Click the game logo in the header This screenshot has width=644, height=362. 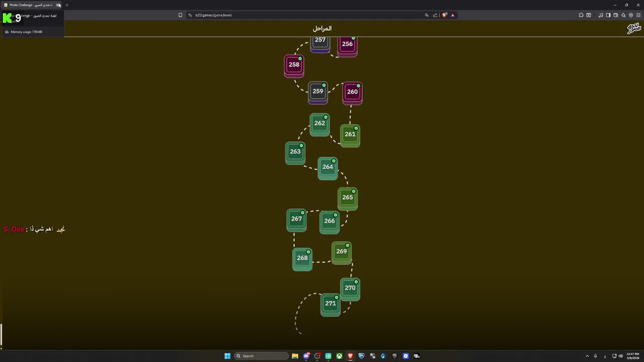coord(634,29)
